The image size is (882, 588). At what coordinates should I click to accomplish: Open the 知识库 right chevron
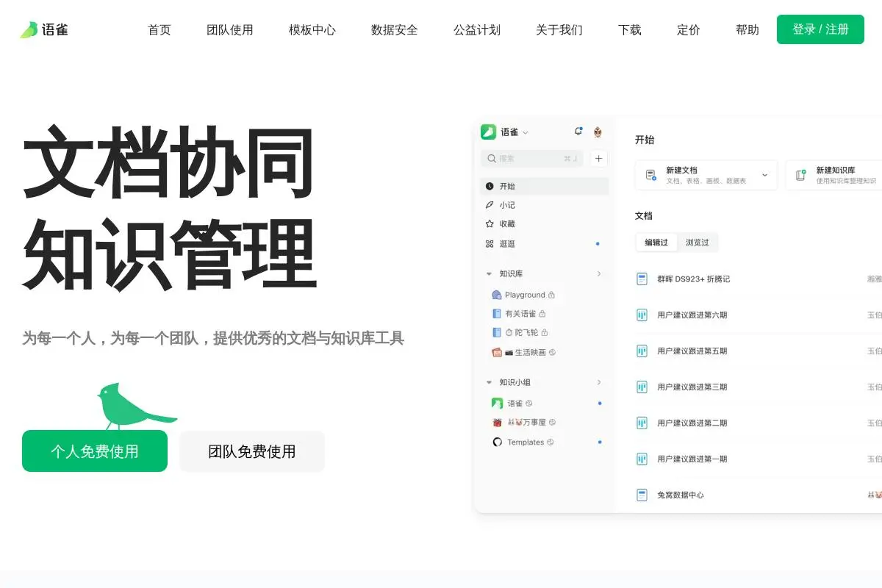[599, 273]
